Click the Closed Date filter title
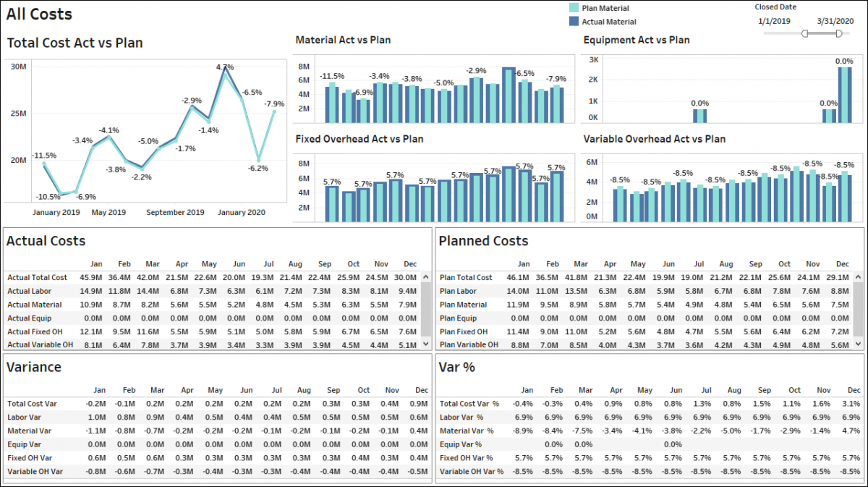 click(x=775, y=7)
